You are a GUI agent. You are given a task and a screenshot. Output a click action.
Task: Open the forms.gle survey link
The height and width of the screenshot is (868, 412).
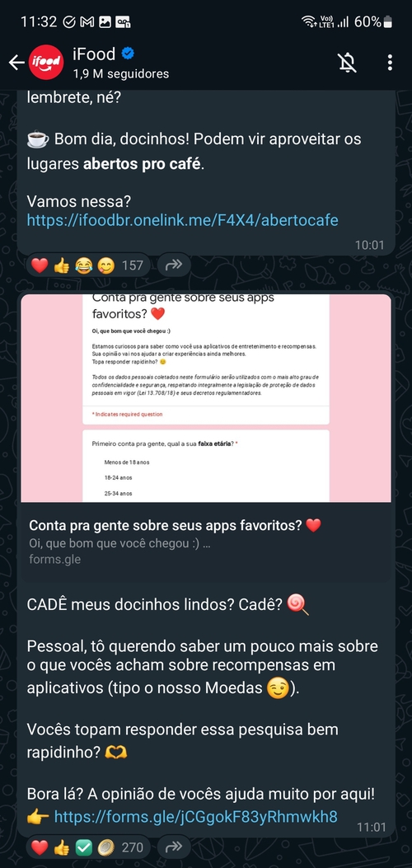pyautogui.click(x=196, y=816)
